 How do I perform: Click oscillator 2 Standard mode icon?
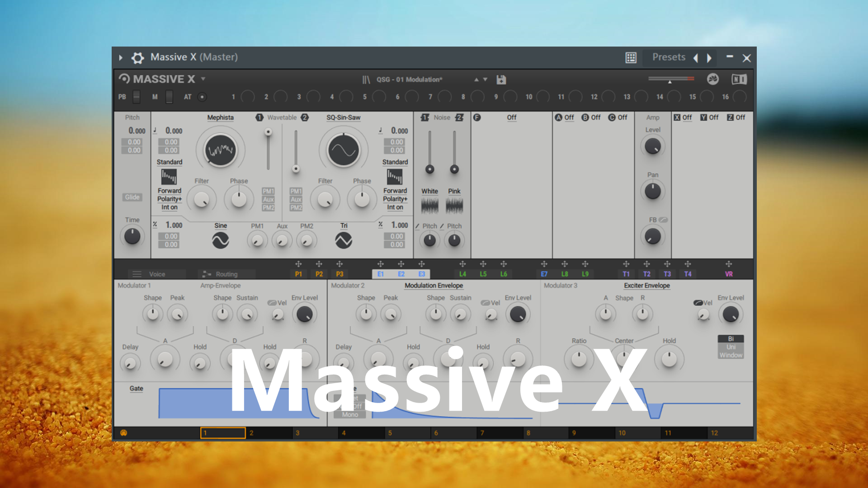coord(395,177)
